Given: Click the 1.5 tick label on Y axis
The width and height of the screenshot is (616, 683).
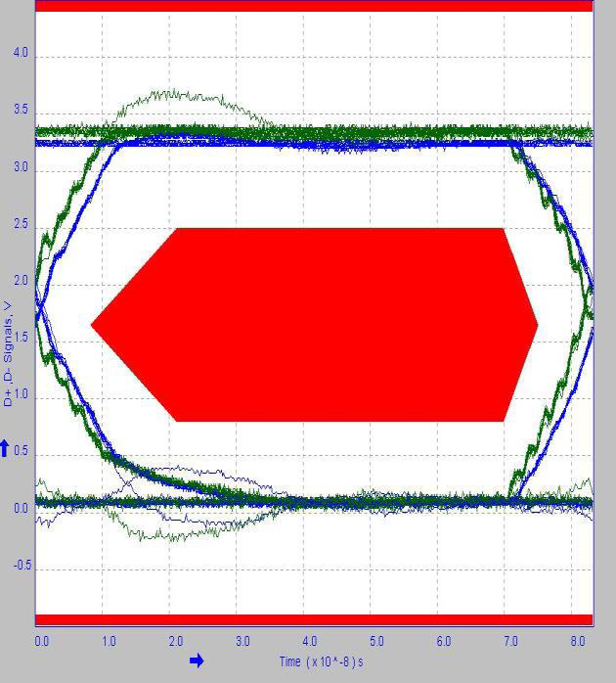Looking at the screenshot, I should pyautogui.click(x=20, y=340).
